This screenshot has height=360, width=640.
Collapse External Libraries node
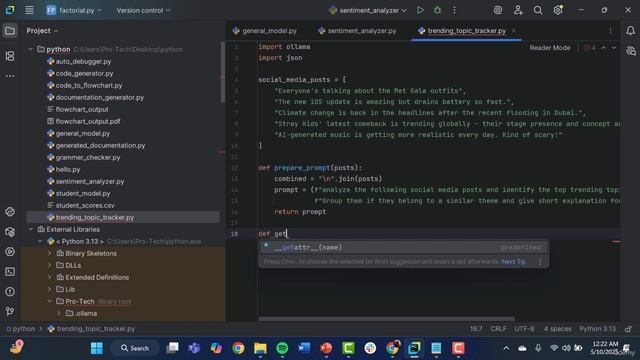click(x=31, y=229)
